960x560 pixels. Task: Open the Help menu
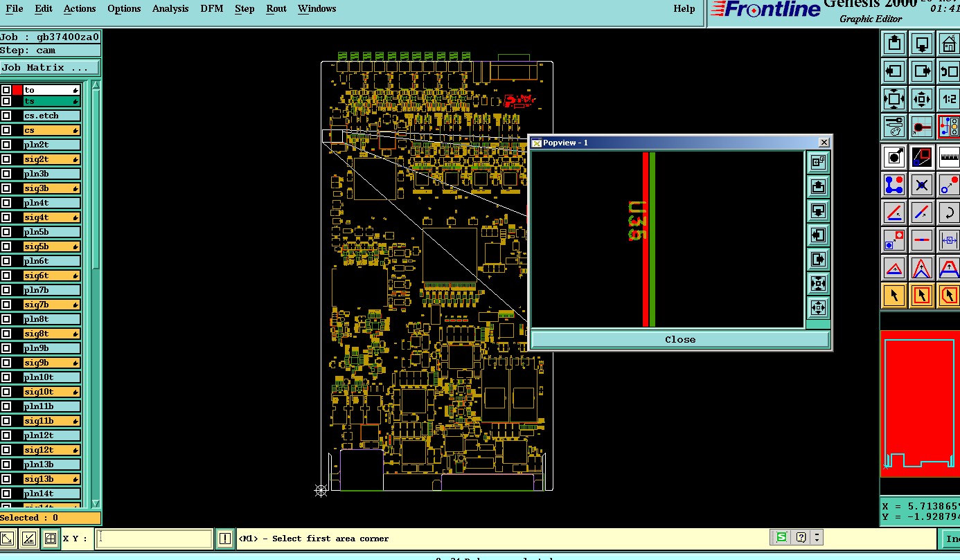(684, 9)
